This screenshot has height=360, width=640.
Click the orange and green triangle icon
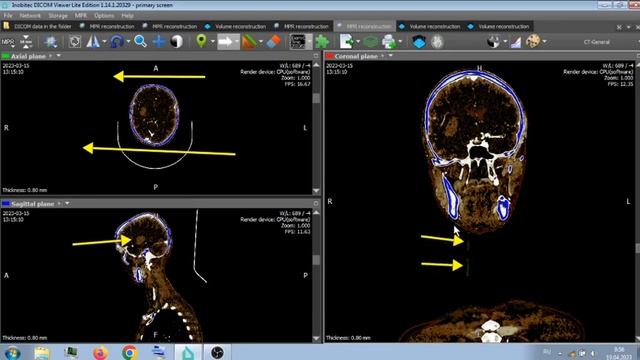[249, 42]
